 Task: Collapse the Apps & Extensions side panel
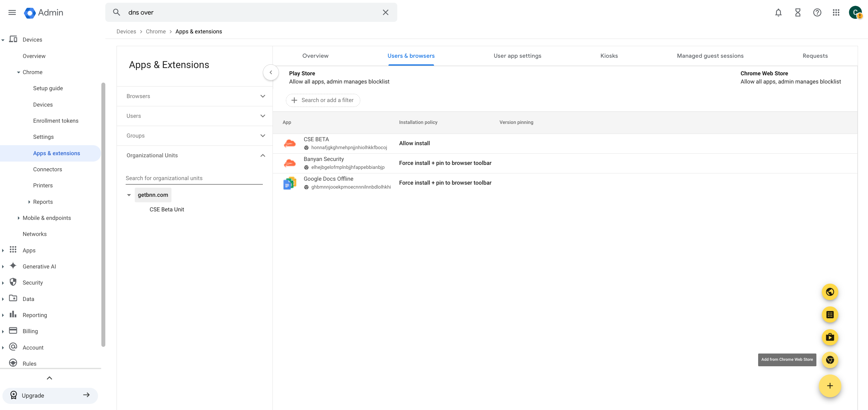click(x=271, y=72)
